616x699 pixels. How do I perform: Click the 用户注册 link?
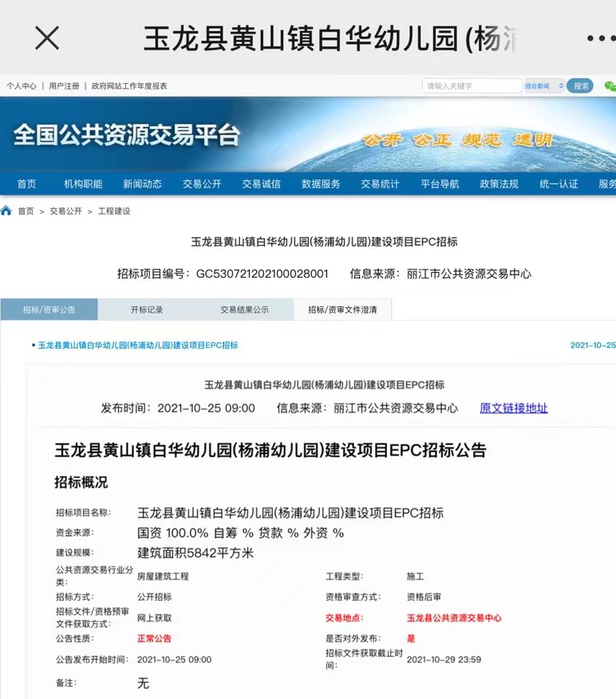click(x=64, y=86)
